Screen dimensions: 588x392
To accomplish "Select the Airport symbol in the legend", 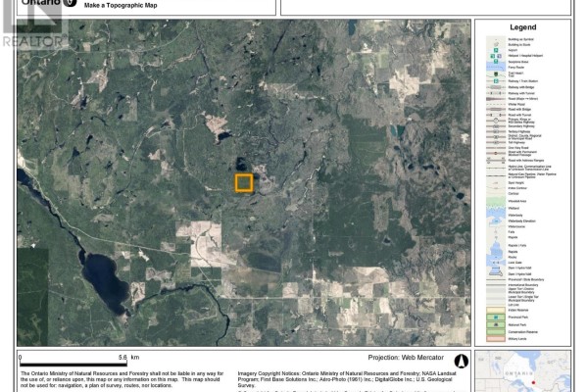I will 496,50.
